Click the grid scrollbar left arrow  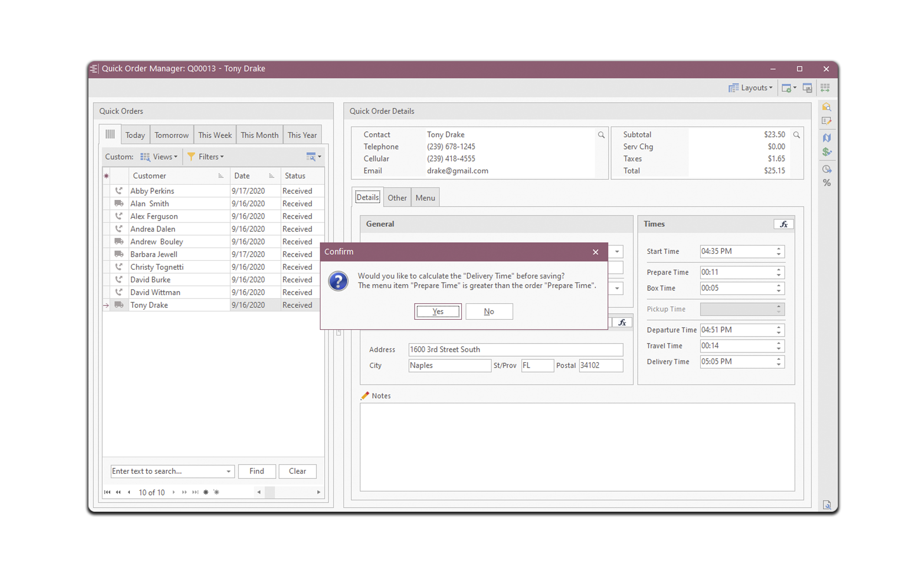point(259,492)
